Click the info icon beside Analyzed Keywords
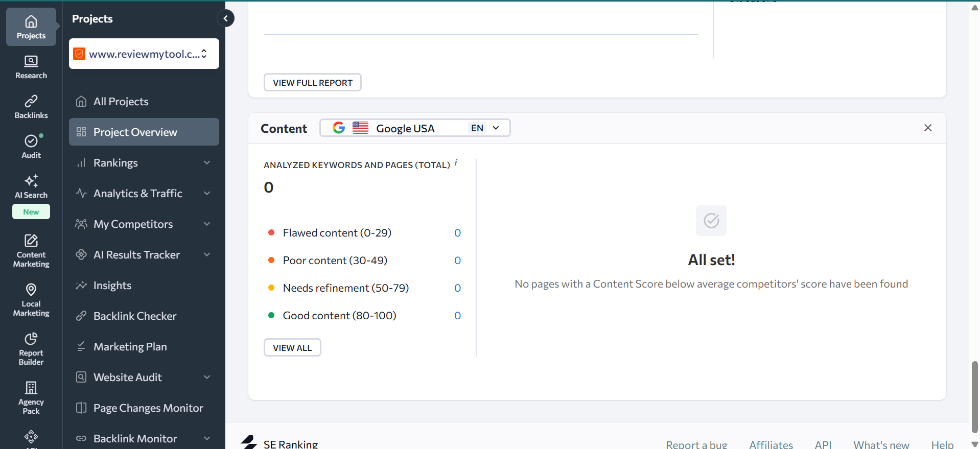 (456, 163)
